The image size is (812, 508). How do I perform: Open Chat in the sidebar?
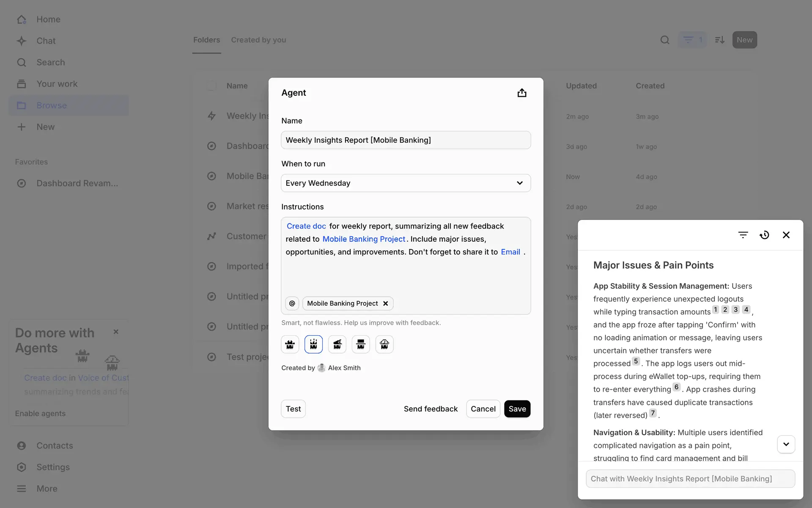46,41
